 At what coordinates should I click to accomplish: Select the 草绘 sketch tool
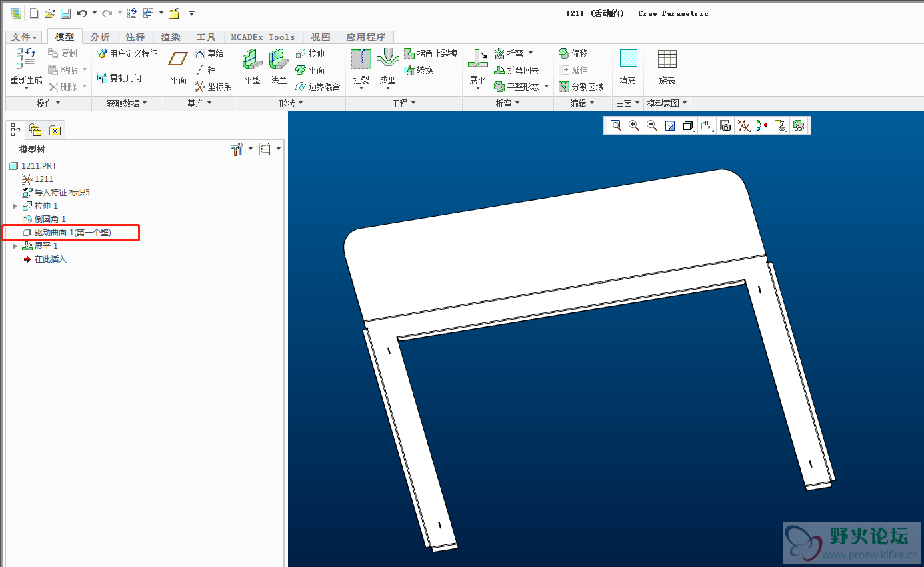(209, 53)
